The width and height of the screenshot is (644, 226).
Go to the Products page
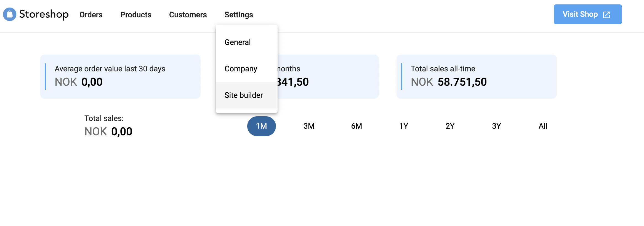tap(136, 15)
